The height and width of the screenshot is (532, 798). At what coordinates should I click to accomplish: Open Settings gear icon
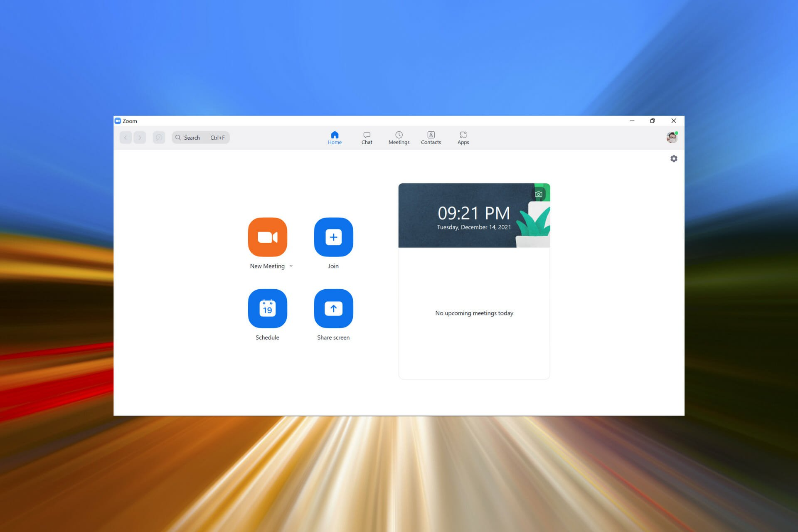click(x=674, y=158)
